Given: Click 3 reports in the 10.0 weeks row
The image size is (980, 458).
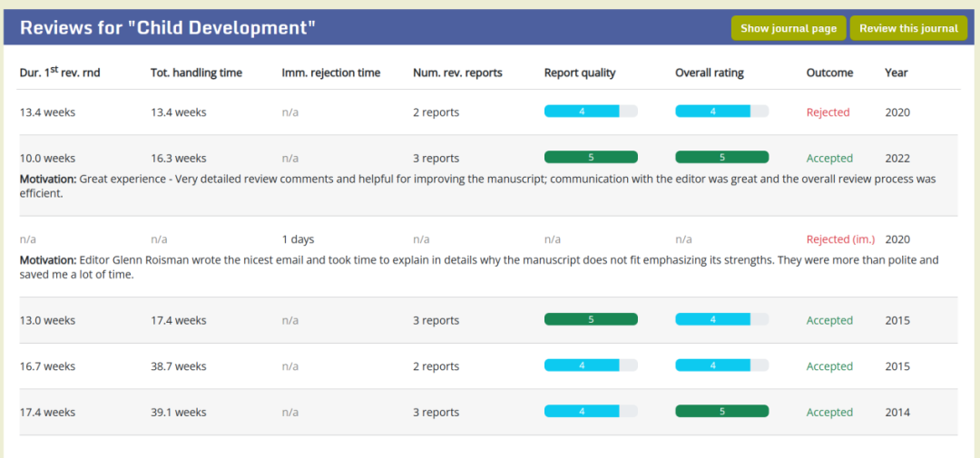Looking at the screenshot, I should point(436,158).
